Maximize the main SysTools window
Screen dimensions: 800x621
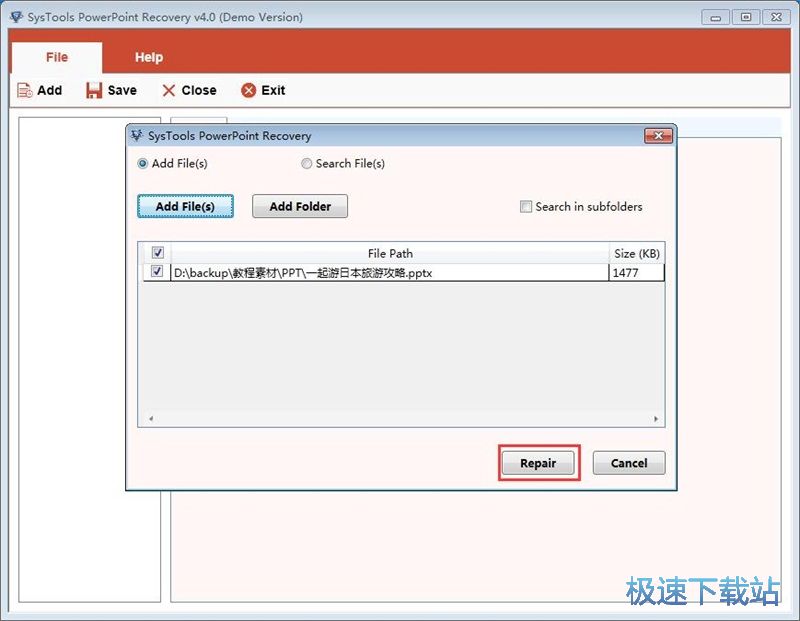(745, 17)
